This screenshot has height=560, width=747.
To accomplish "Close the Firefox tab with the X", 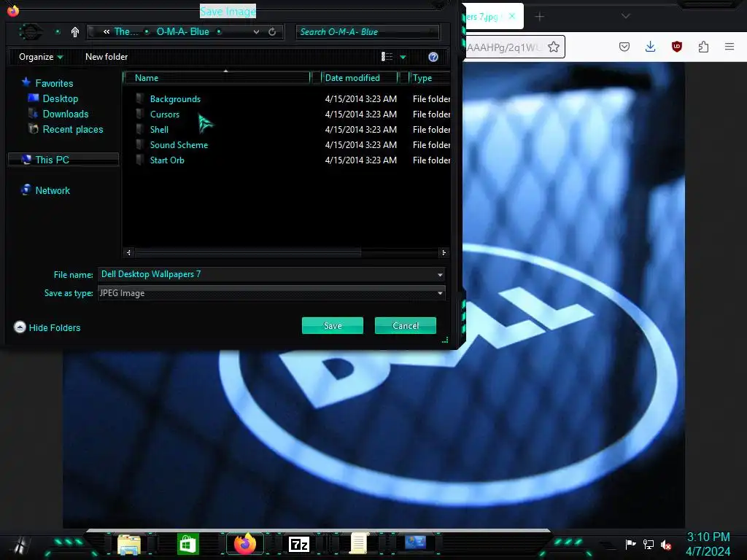I will [x=512, y=16].
